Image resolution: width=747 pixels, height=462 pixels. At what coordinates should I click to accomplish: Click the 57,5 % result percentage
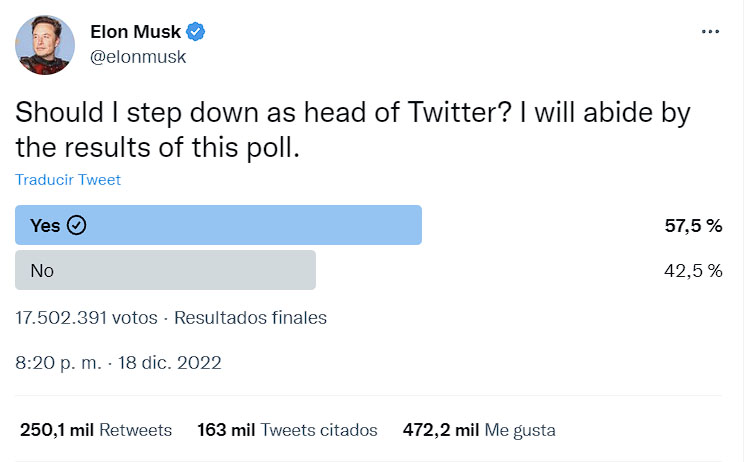click(694, 225)
